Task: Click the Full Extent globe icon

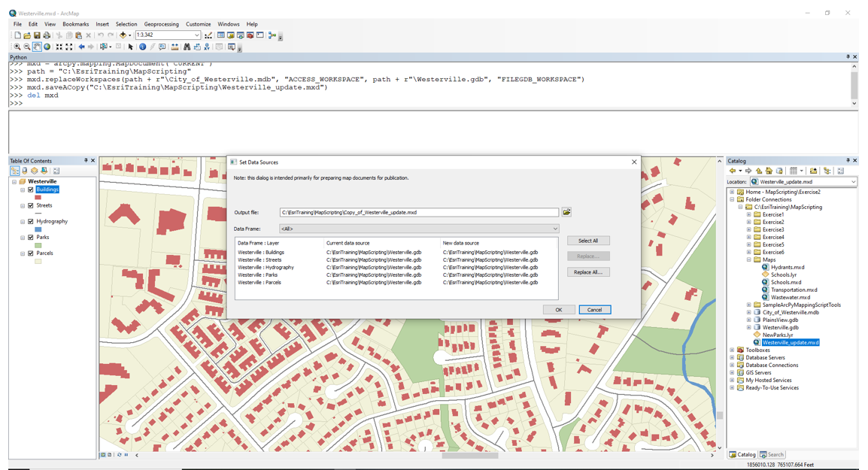Action: [47, 47]
